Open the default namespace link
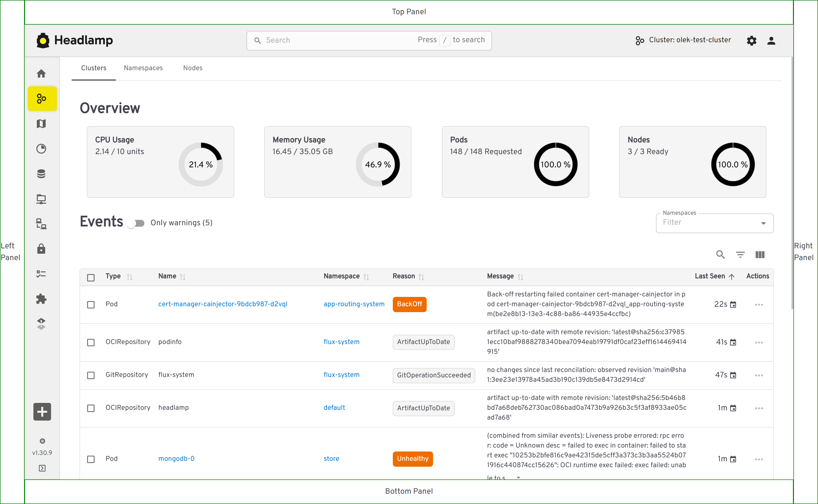The width and height of the screenshot is (818, 504). [334, 408]
